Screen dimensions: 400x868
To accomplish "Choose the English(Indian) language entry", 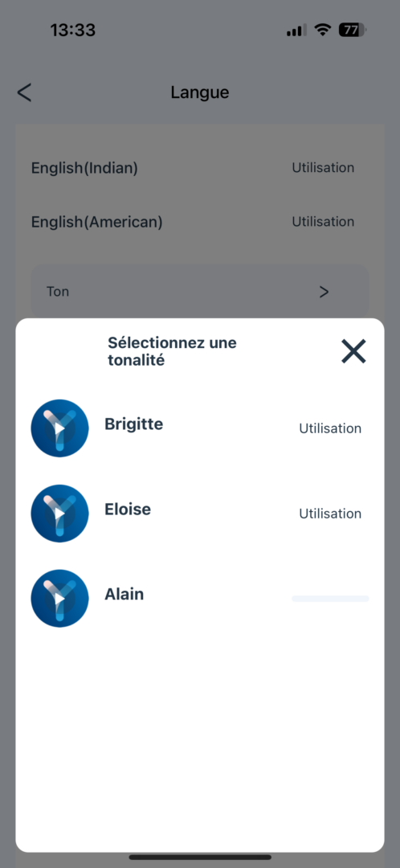I will click(x=84, y=168).
